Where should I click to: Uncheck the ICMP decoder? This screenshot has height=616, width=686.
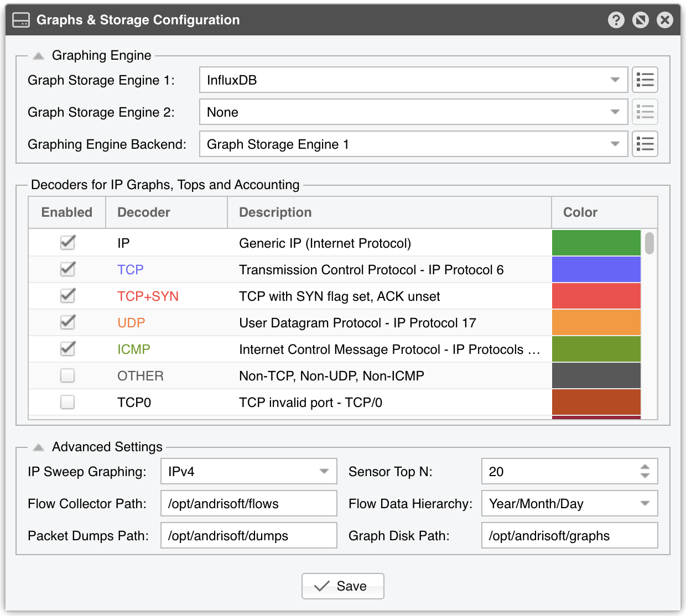pyautogui.click(x=67, y=349)
